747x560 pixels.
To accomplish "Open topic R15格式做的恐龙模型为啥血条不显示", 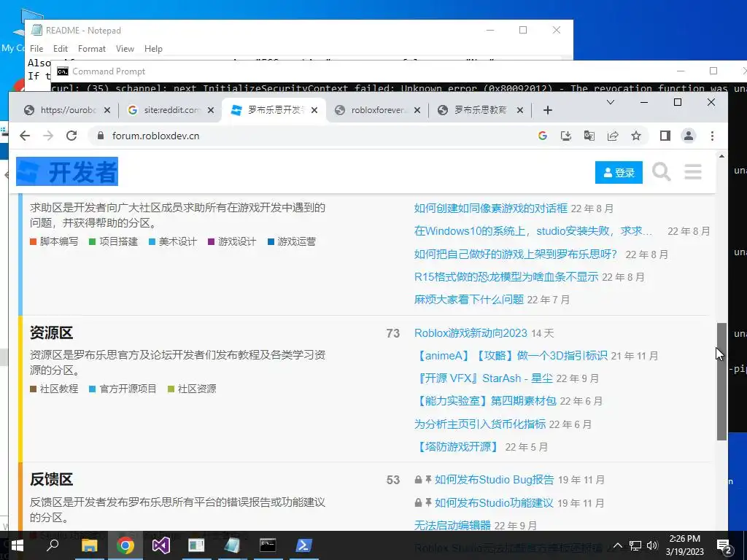I will [506, 276].
